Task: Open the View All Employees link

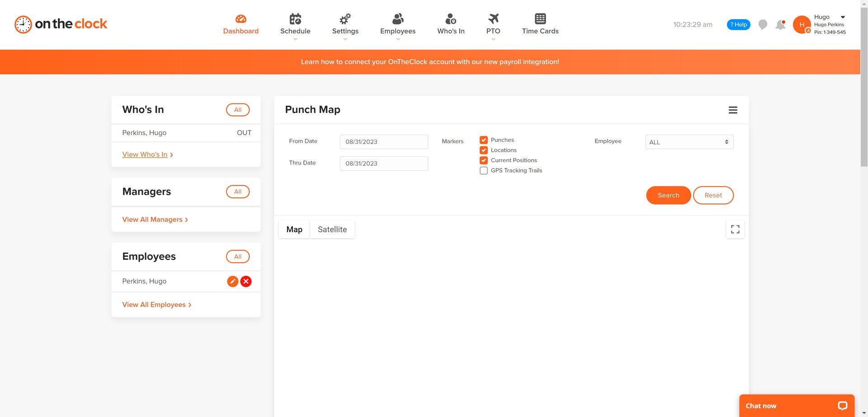Action: tap(156, 305)
